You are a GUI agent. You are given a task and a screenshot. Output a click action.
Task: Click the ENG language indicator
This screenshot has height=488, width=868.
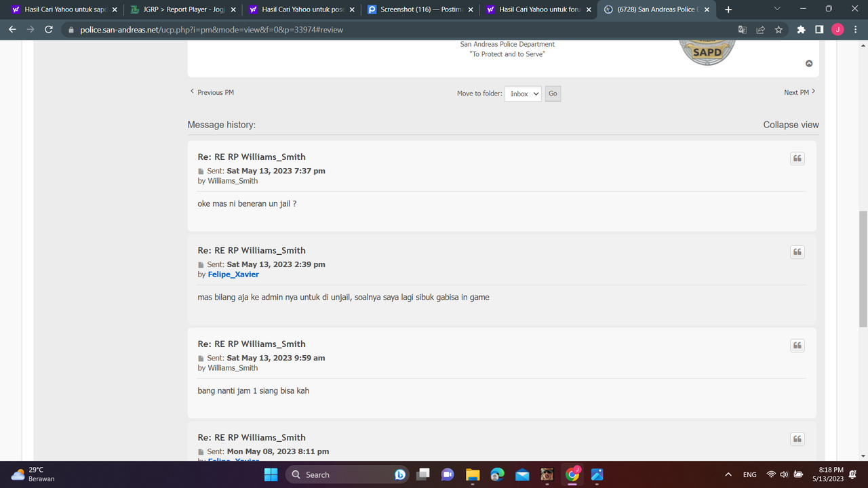[x=750, y=474]
